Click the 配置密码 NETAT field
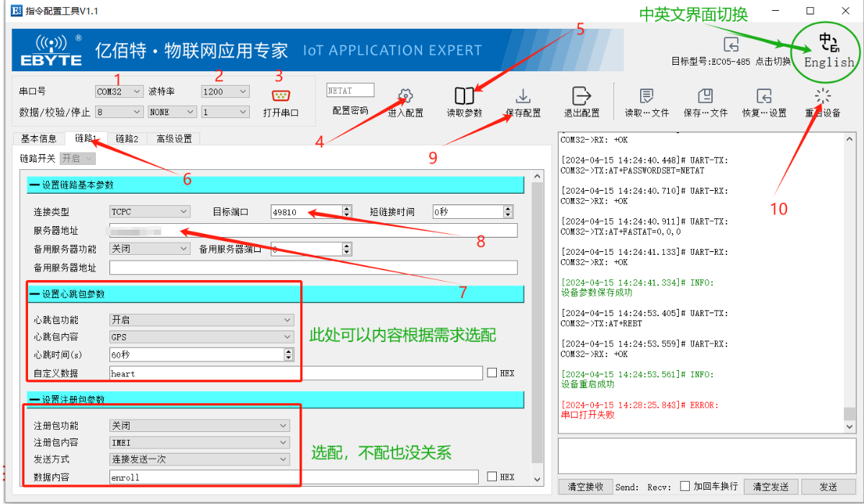 pos(351,90)
